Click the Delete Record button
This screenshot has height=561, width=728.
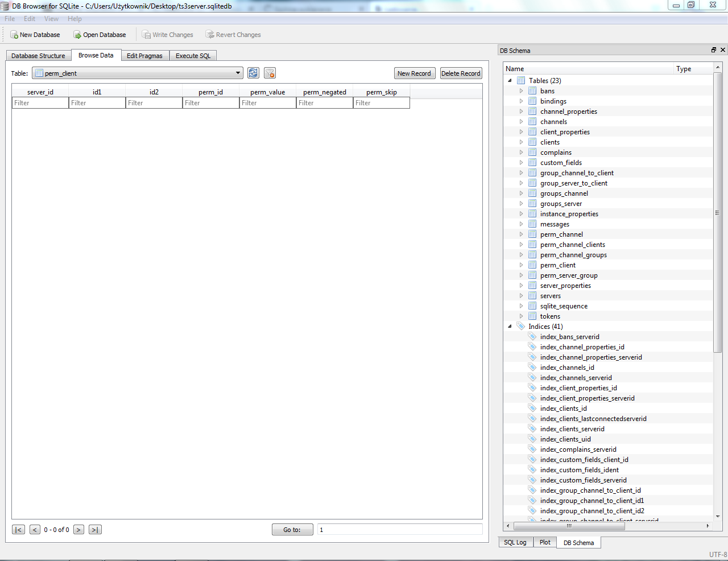coord(461,73)
